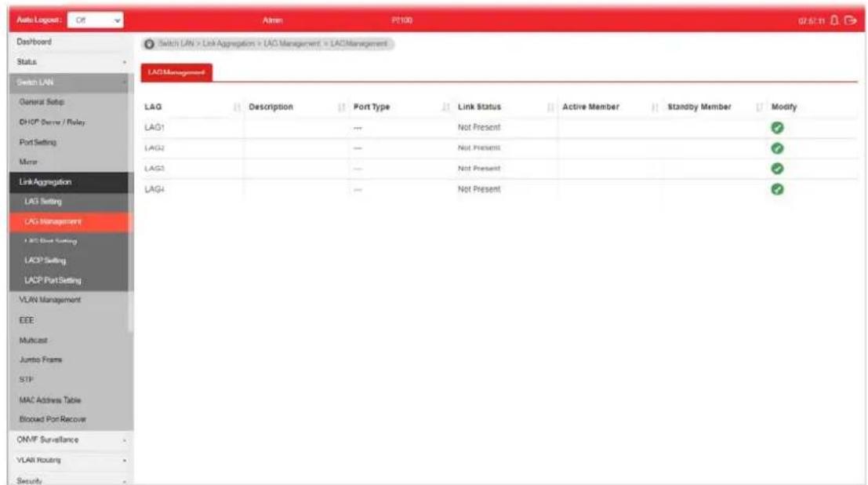
Task: Click the LAG1 row label
Action: click(154, 127)
